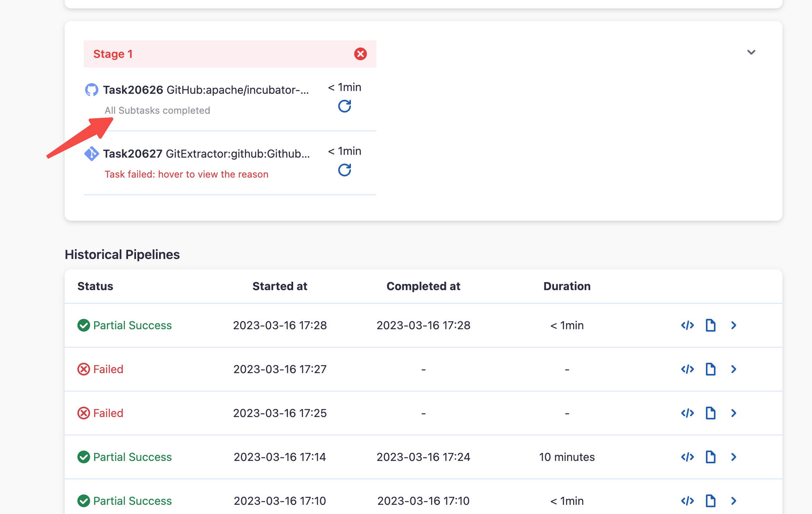812x514 pixels.
Task: Expand details of 17:14 pipeline row
Action: pos(733,457)
